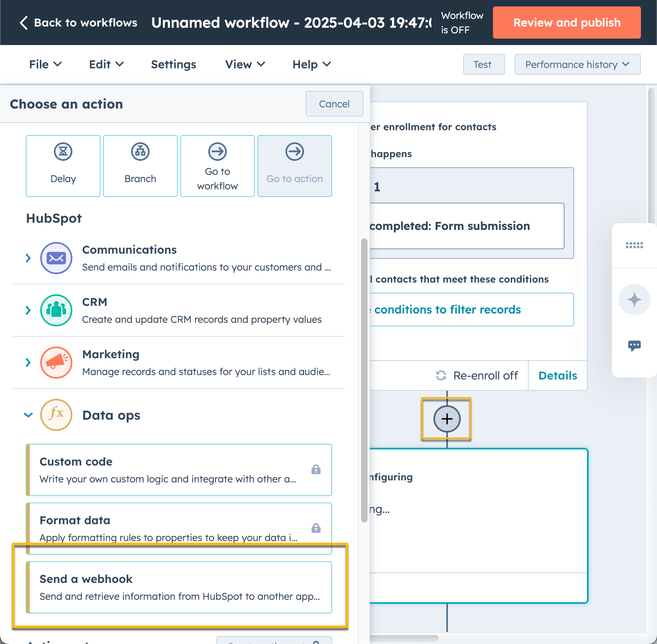The image size is (657, 644).
Task: Click Communications category title text
Action: click(129, 250)
